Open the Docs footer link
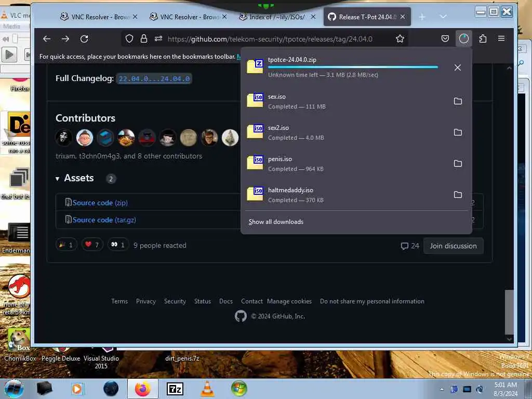 coord(226,301)
